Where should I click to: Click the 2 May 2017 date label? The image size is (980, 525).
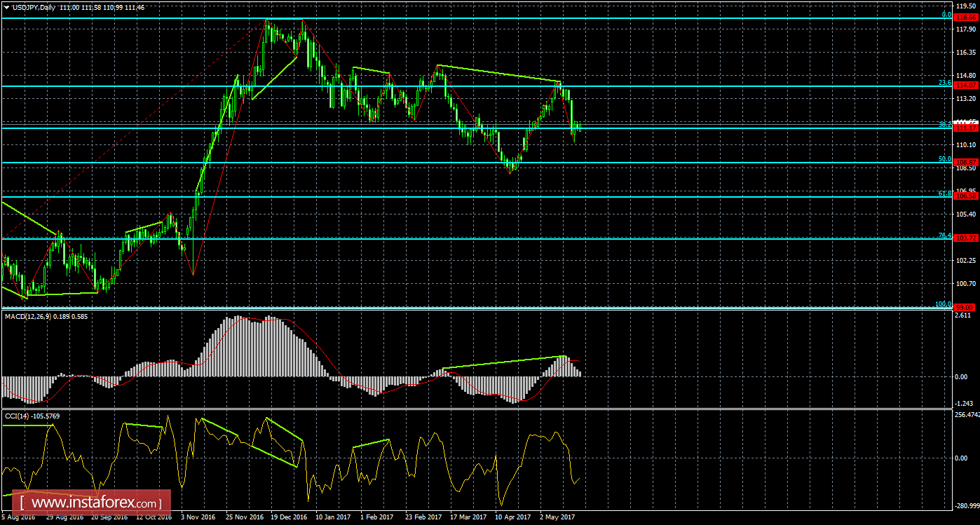pos(558,518)
